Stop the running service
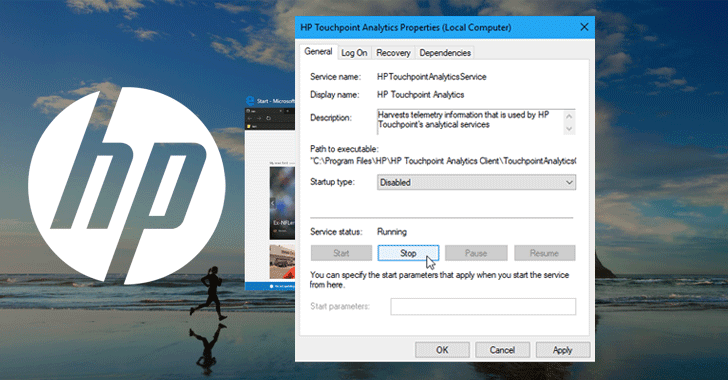The width and height of the screenshot is (728, 380). (x=408, y=253)
